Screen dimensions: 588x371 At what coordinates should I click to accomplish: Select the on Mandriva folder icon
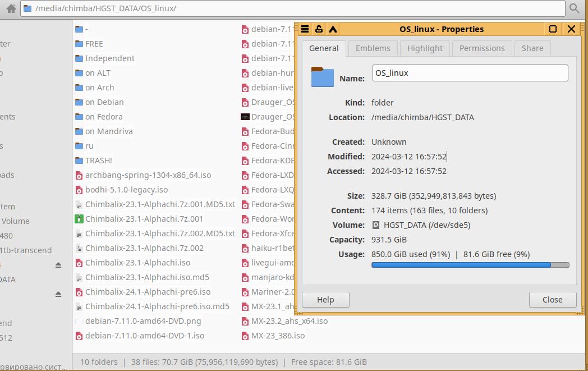[x=79, y=132]
